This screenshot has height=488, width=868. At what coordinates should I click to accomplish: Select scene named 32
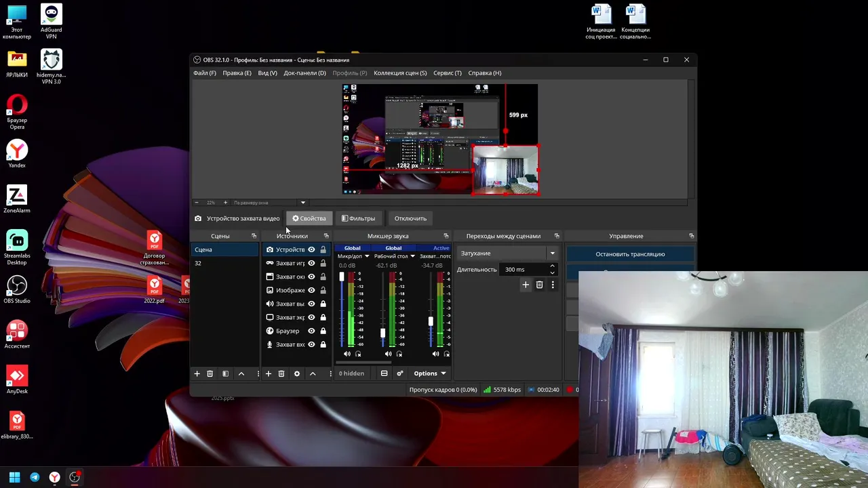tap(224, 263)
